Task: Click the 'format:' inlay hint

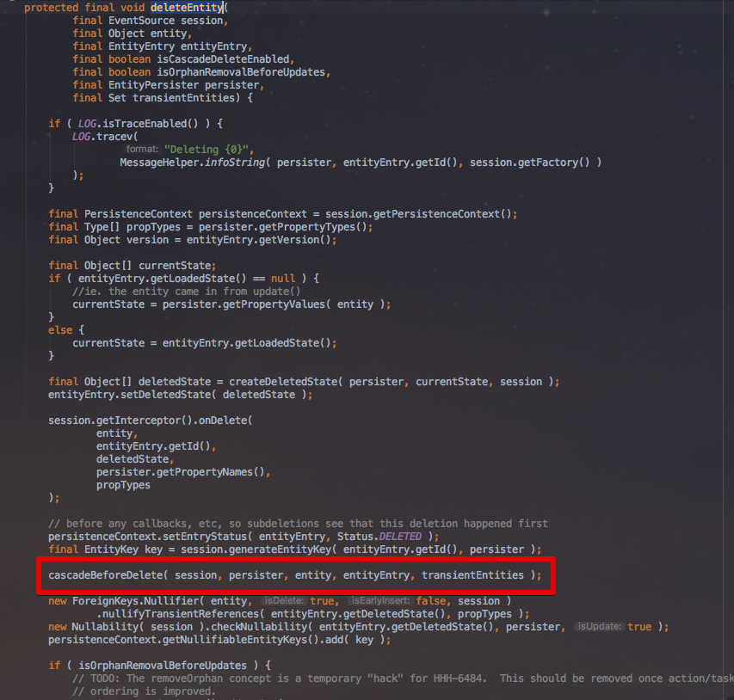Action: pos(142,150)
